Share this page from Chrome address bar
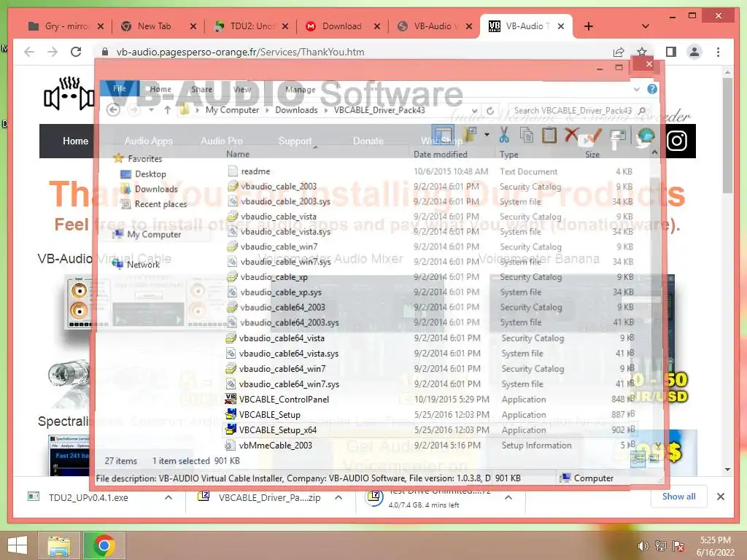Viewport: 747px width, 560px height. [x=619, y=52]
